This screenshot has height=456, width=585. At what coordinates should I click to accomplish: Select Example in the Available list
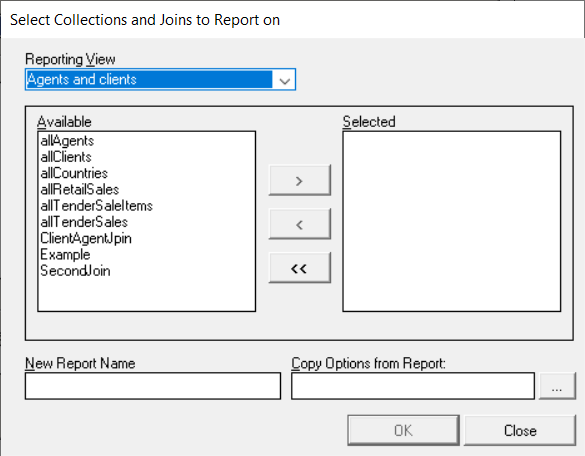(x=65, y=254)
